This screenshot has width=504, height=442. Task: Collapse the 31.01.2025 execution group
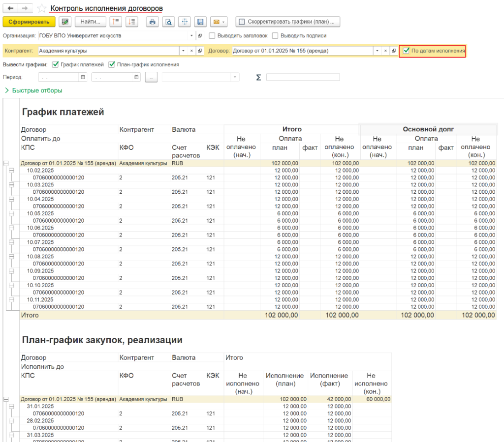[12, 407]
